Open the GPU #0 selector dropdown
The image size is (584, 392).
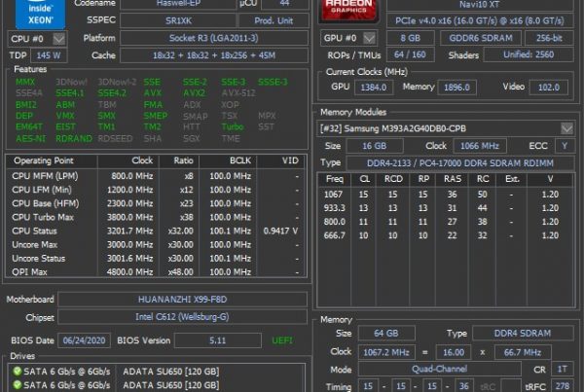[369, 38]
